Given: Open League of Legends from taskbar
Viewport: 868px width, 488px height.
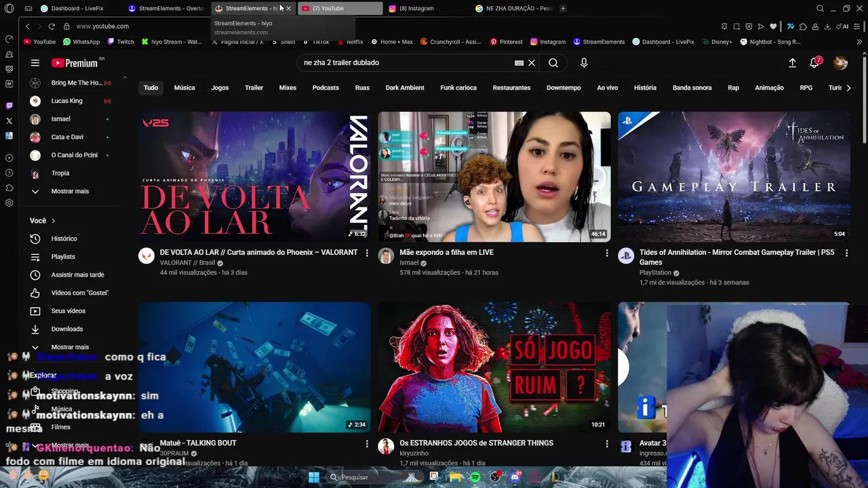Looking at the screenshot, I should pos(555,477).
